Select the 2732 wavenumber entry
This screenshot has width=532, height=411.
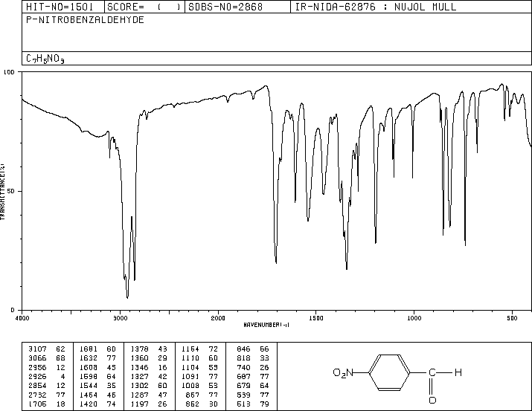coord(37,395)
